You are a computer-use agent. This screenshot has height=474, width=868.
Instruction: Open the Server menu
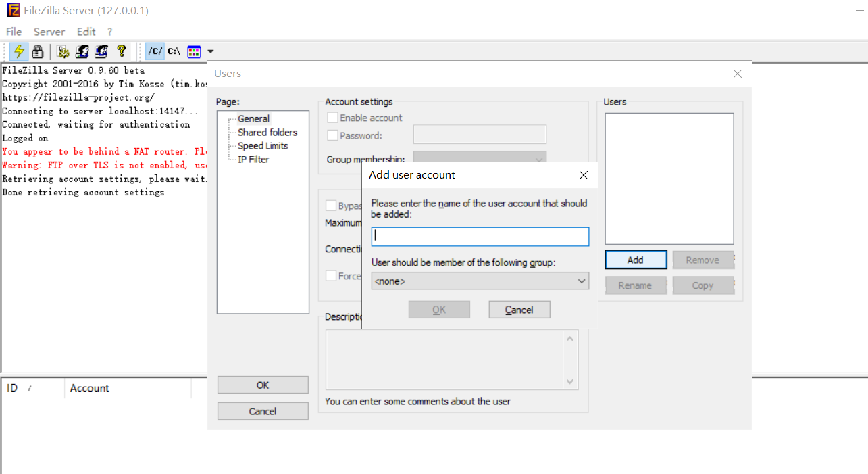[49, 32]
